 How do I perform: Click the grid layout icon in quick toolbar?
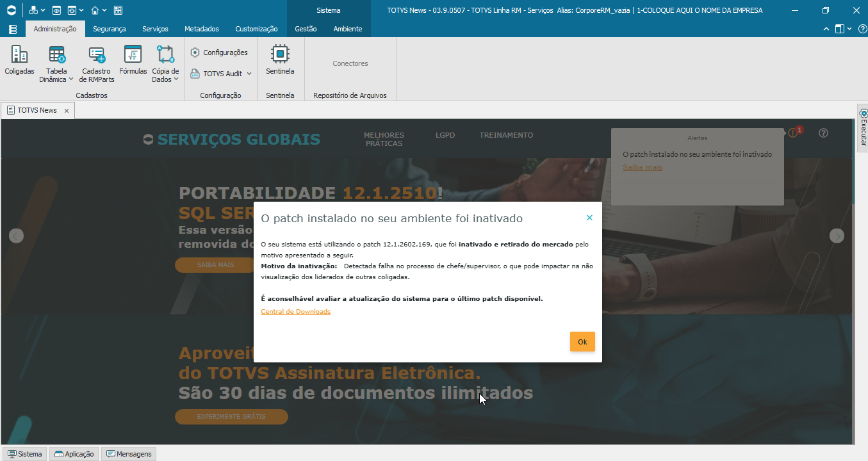[118, 10]
